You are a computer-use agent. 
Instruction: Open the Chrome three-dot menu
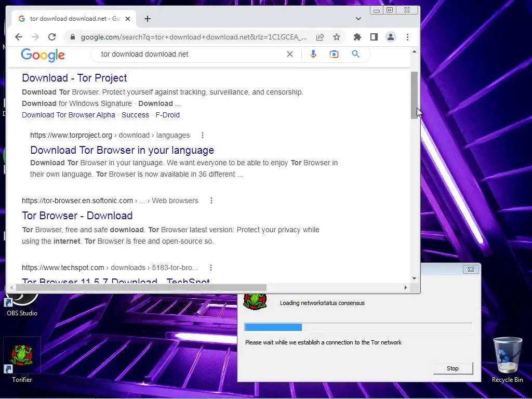point(407,37)
